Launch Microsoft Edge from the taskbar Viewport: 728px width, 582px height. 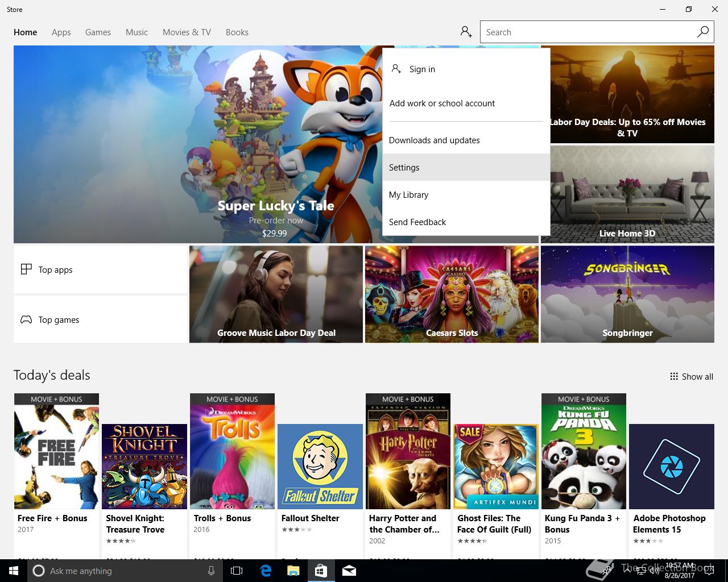point(266,571)
